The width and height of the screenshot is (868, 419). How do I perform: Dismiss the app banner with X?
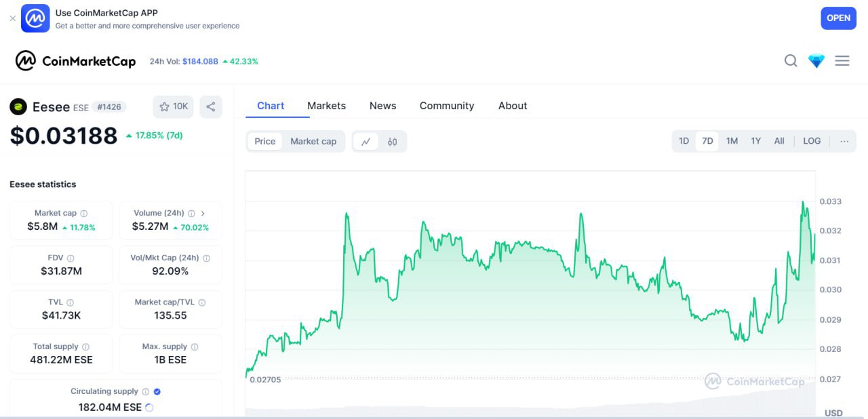pos(12,18)
